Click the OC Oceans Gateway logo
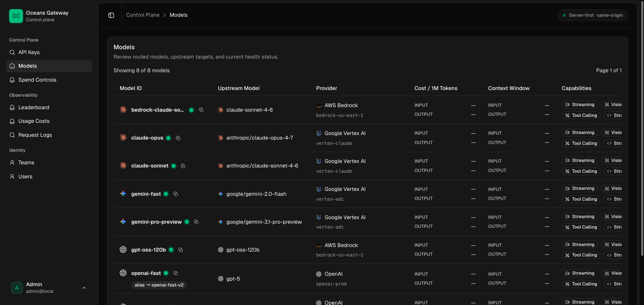The image size is (644, 305). 16,16
